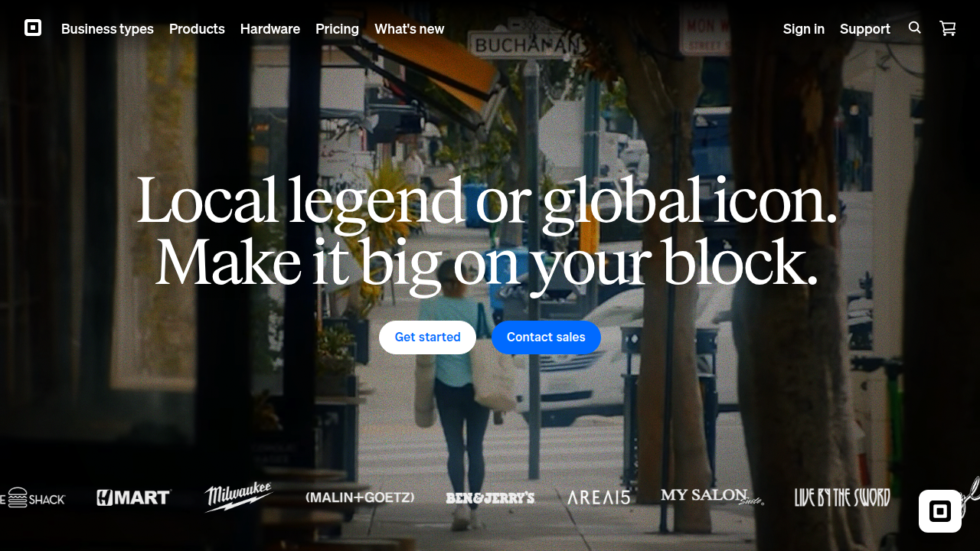Image resolution: width=980 pixels, height=551 pixels.
Task: Open the What's new menu item
Action: 409,29
